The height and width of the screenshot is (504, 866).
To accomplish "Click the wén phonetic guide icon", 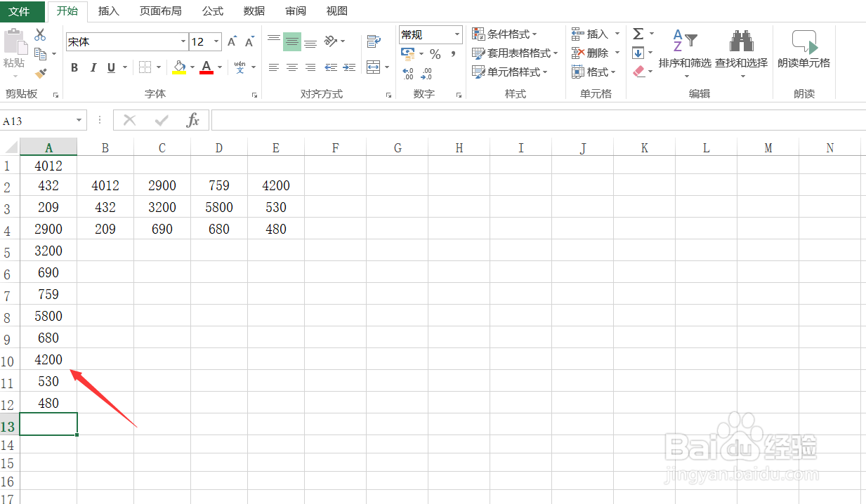I will [x=240, y=67].
